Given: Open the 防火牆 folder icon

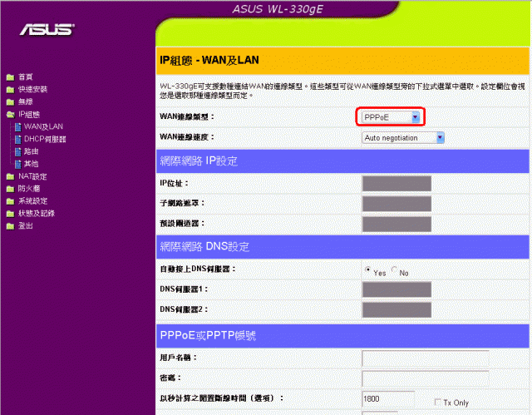Looking at the screenshot, I should (x=11, y=189).
